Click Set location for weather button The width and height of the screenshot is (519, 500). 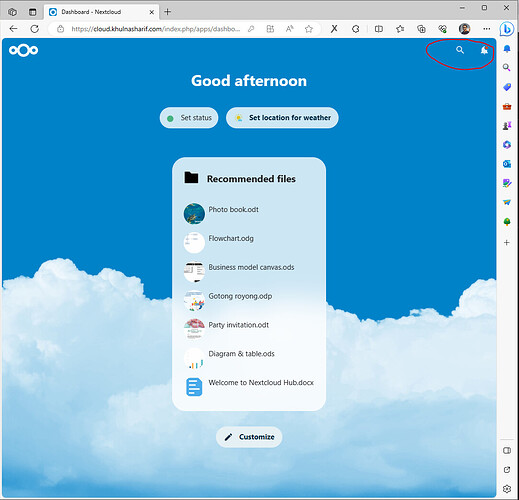[x=282, y=118]
